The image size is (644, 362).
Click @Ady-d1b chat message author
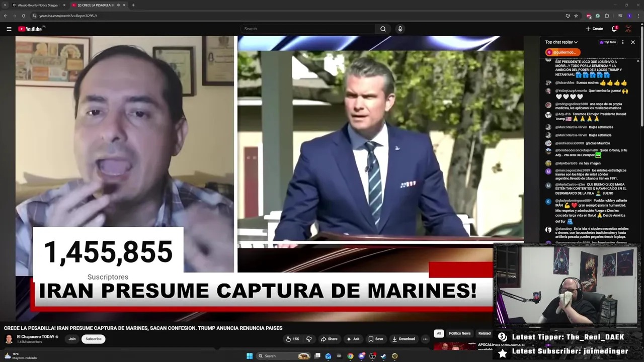pyautogui.click(x=563, y=114)
